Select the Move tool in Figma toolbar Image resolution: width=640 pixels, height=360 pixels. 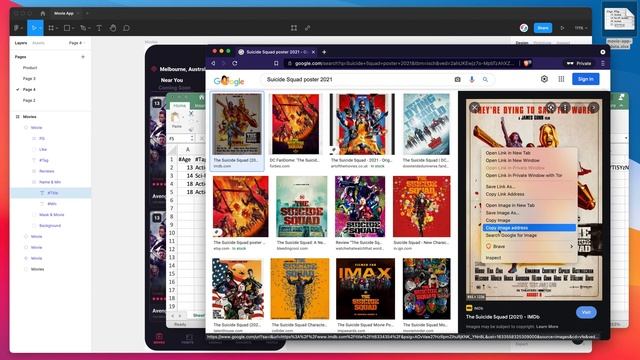pos(34,28)
